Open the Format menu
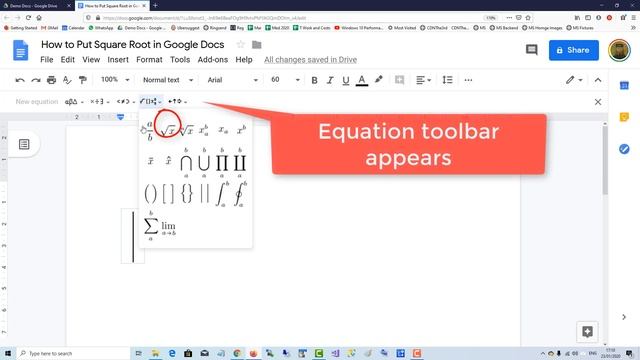 (149, 60)
